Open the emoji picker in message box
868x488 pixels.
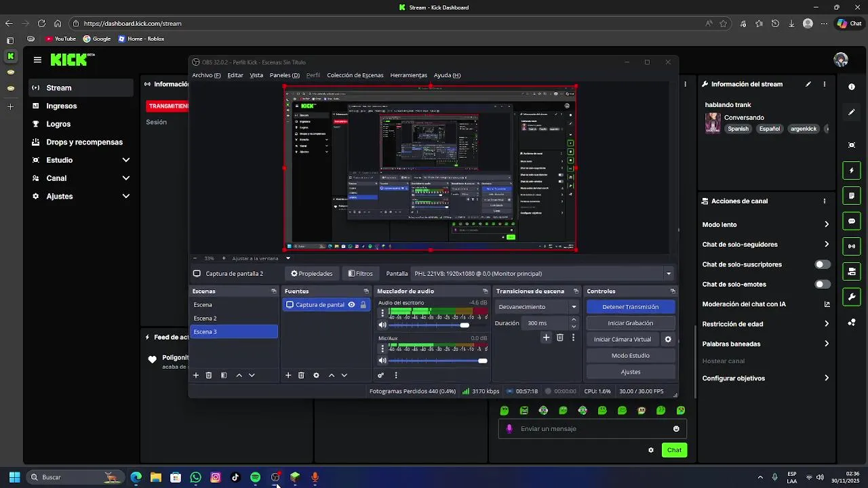(676, 429)
